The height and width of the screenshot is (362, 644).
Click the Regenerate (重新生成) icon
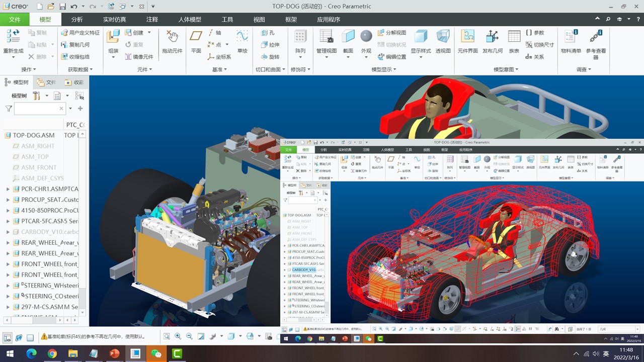13,36
